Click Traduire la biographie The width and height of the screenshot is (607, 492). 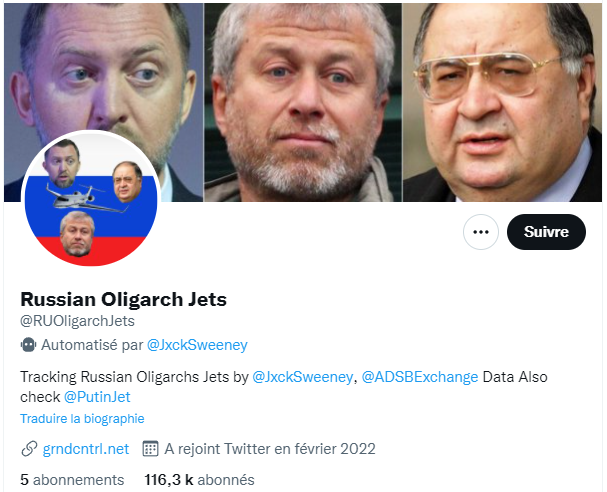click(82, 418)
